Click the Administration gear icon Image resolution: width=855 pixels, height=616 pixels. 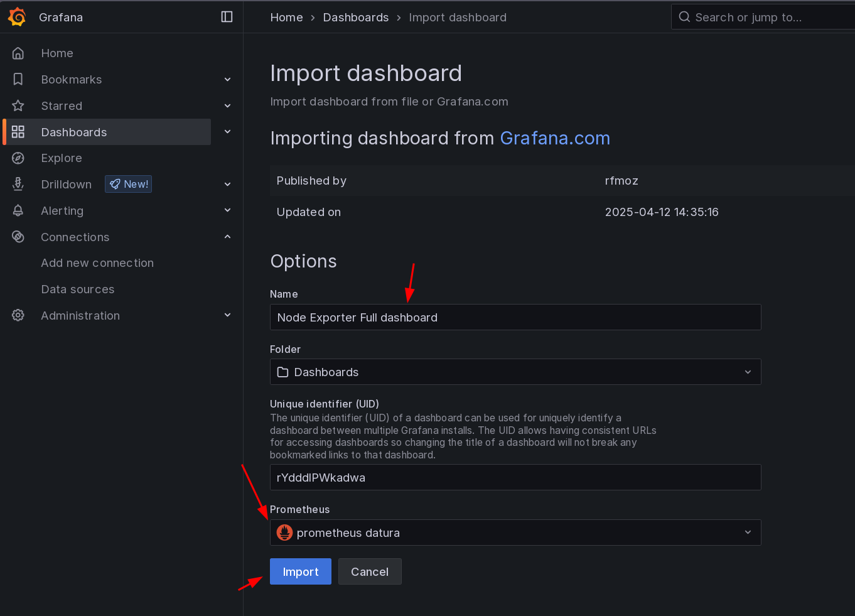click(18, 315)
